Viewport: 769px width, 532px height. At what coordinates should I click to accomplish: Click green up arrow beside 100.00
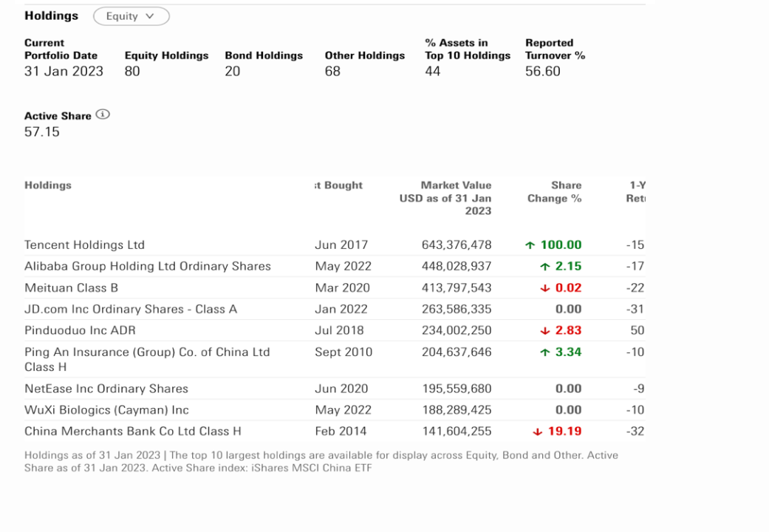530,245
